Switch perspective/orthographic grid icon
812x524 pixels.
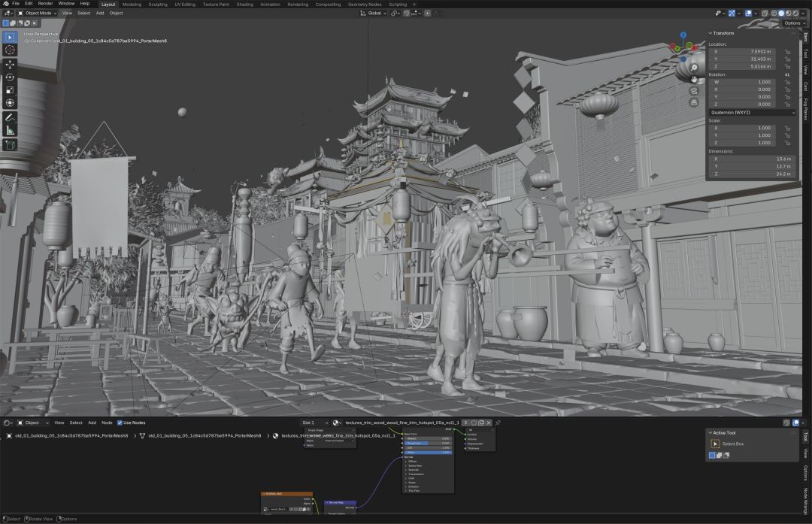coord(694,102)
